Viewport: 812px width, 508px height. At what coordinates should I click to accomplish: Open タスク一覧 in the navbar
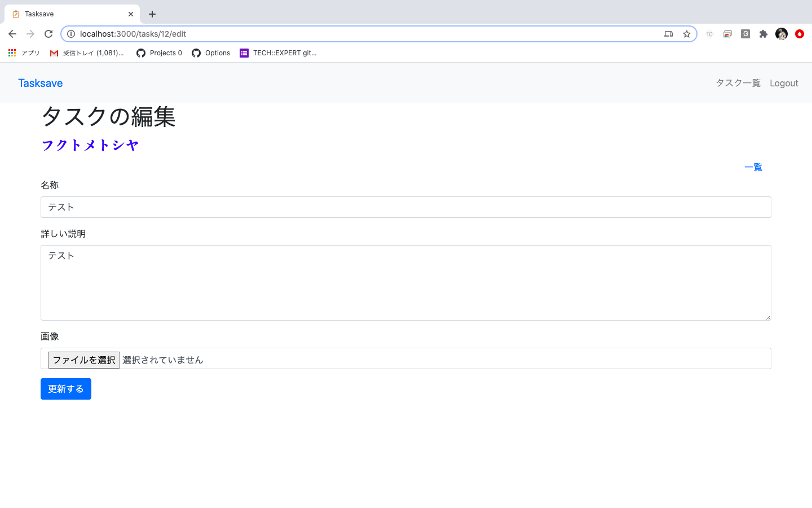pyautogui.click(x=738, y=83)
